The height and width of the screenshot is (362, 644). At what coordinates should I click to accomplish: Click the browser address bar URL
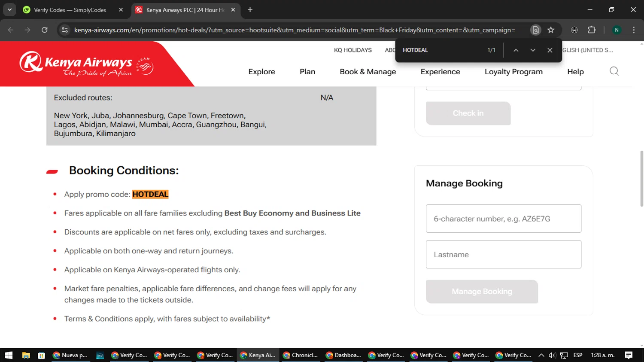(x=295, y=30)
